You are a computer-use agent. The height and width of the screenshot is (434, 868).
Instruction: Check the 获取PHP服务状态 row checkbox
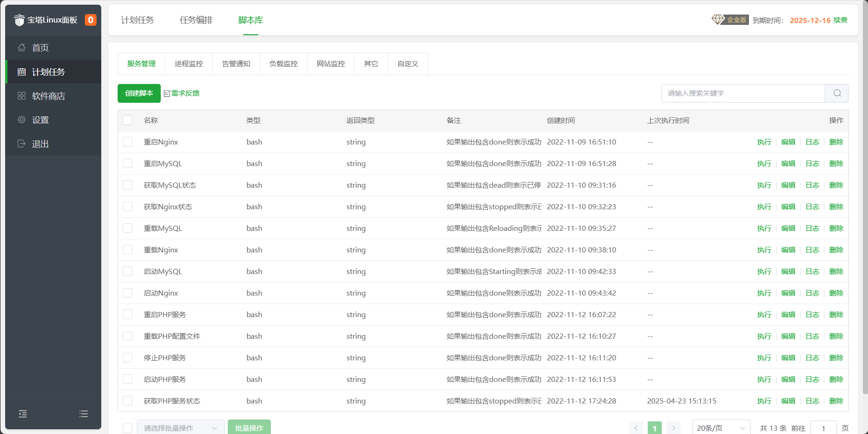click(x=127, y=401)
